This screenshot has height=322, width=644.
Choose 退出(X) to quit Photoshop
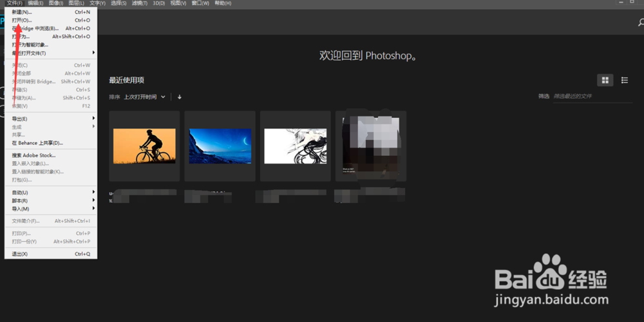click(x=51, y=254)
